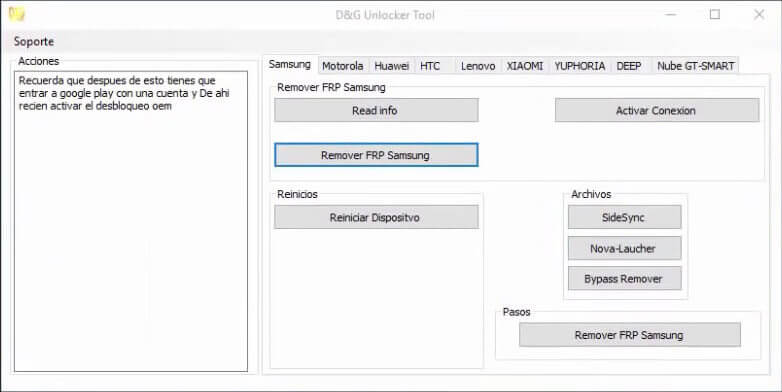Click inside the Acciones log text box
Image resolution: width=782 pixels, height=392 pixels.
click(131, 221)
